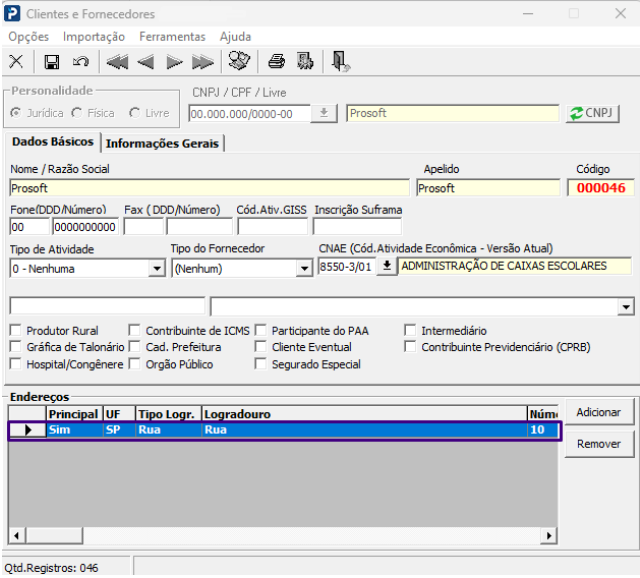Expand Tipo de Atividade dropdown
This screenshot has height=578, width=640.
click(157, 269)
